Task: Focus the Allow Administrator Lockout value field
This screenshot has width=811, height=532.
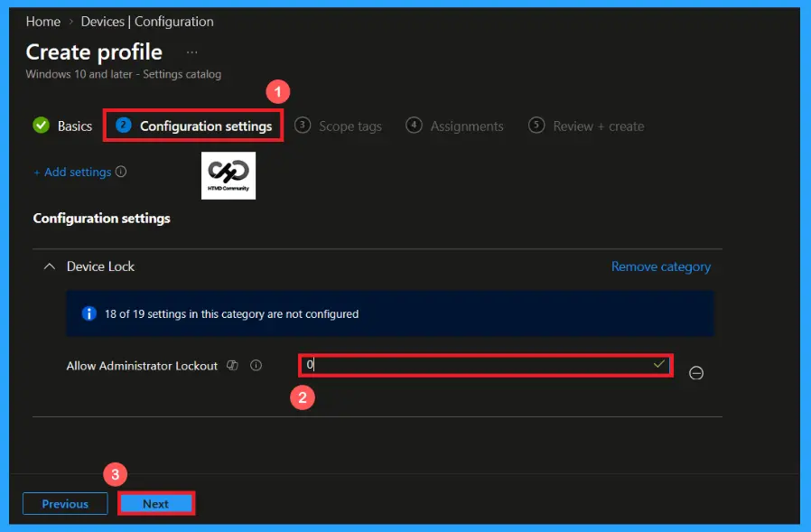Action: click(486, 366)
